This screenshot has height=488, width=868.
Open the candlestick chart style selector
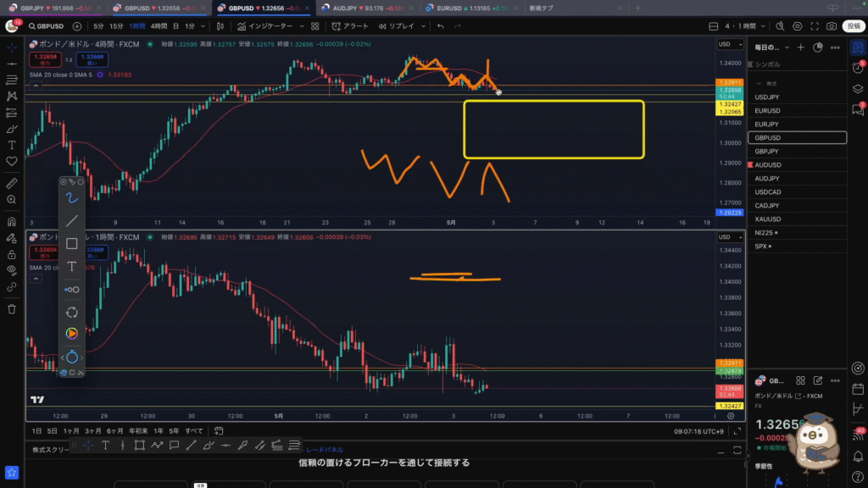tap(220, 26)
